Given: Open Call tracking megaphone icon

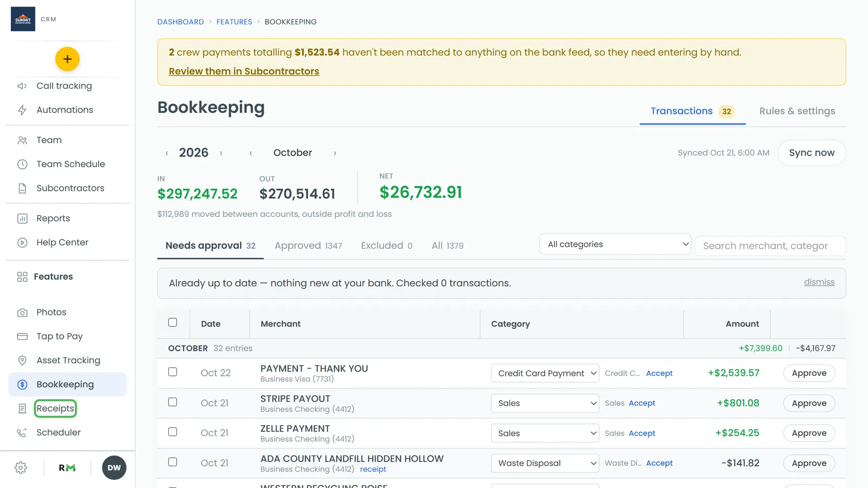Looking at the screenshot, I should coord(22,86).
